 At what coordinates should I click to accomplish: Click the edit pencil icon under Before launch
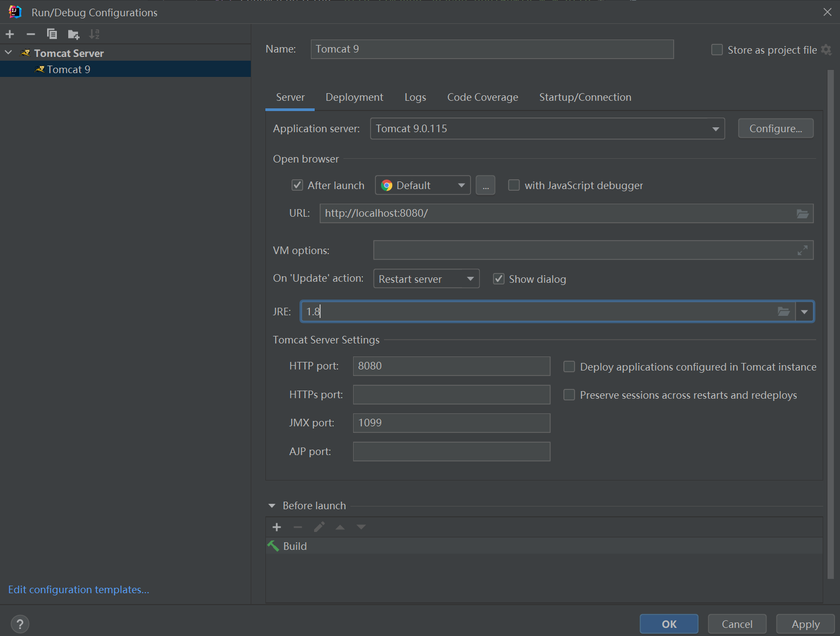pos(320,527)
